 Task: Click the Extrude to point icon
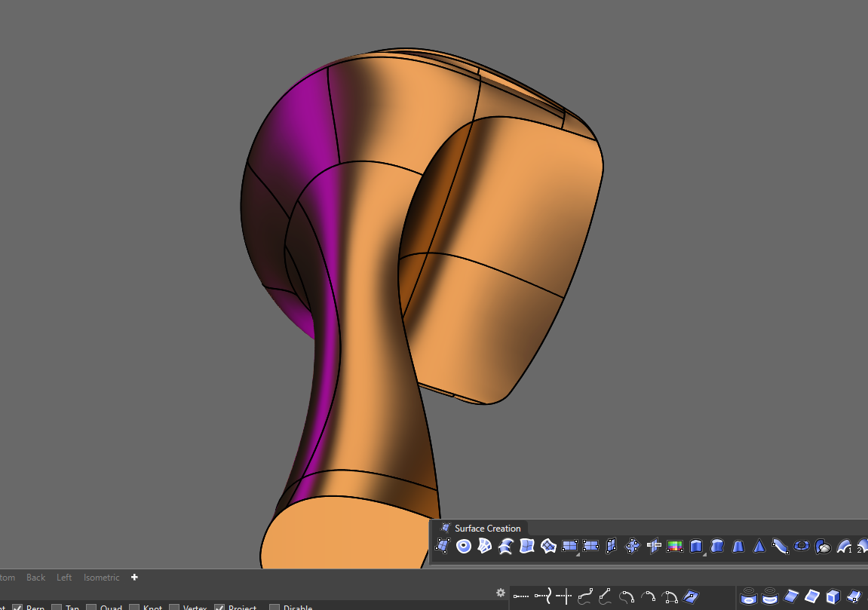pos(759,547)
